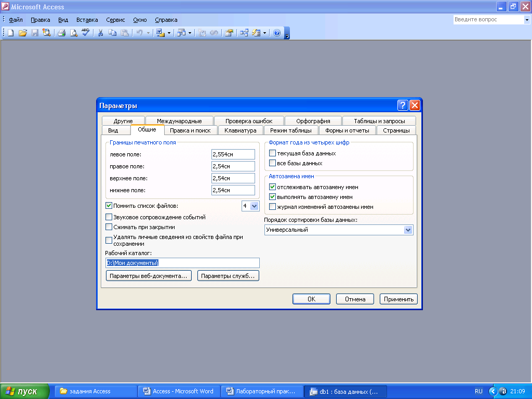The image size is (532, 399).
Task: Uncheck отслеживать автозамену имен
Action: point(272,187)
